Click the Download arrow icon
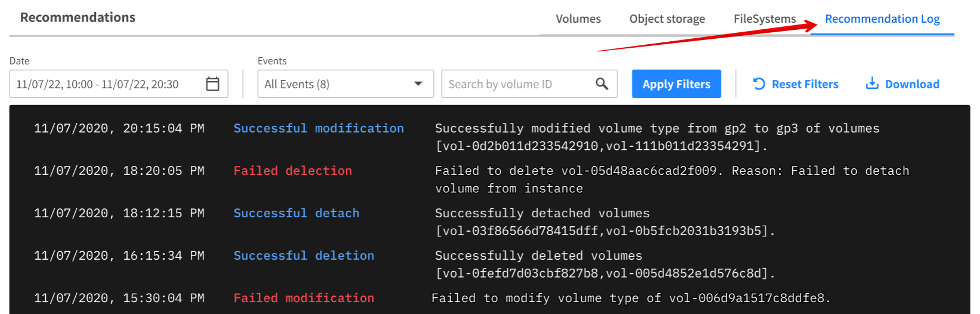 872,84
